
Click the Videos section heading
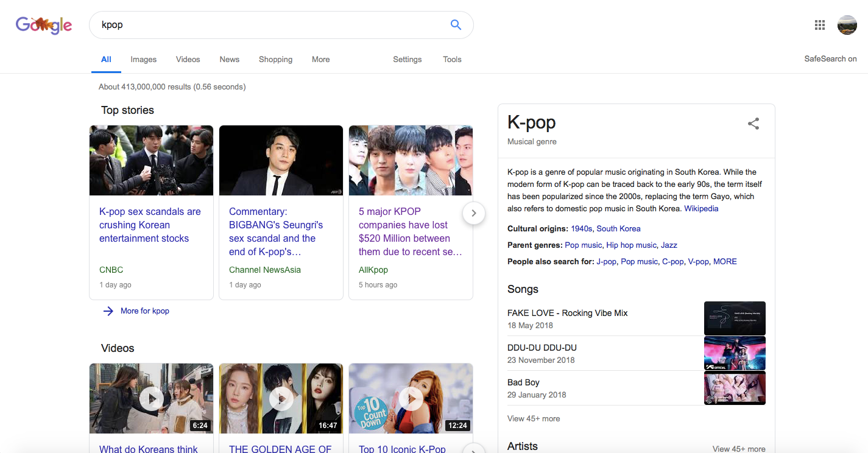coord(118,348)
